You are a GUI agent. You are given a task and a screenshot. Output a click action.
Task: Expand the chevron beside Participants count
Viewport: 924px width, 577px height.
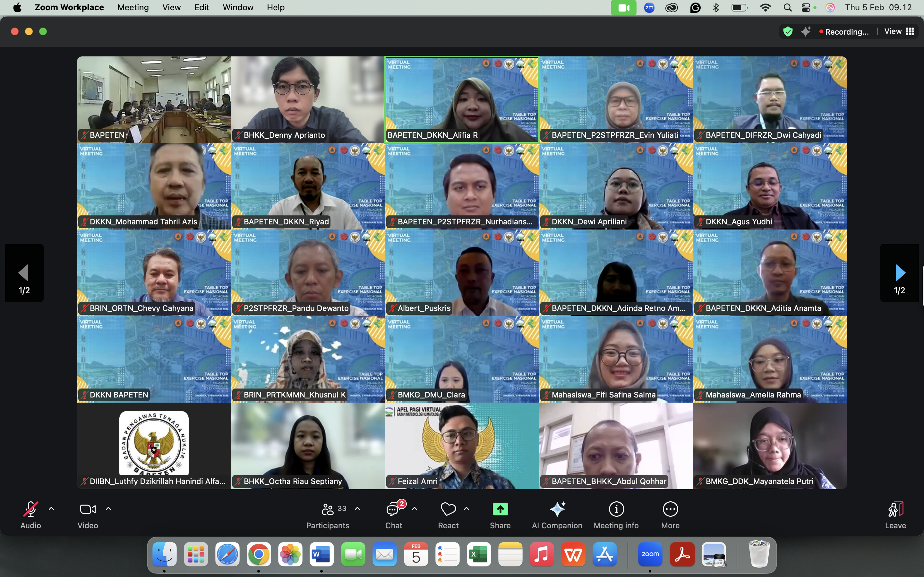pos(357,509)
